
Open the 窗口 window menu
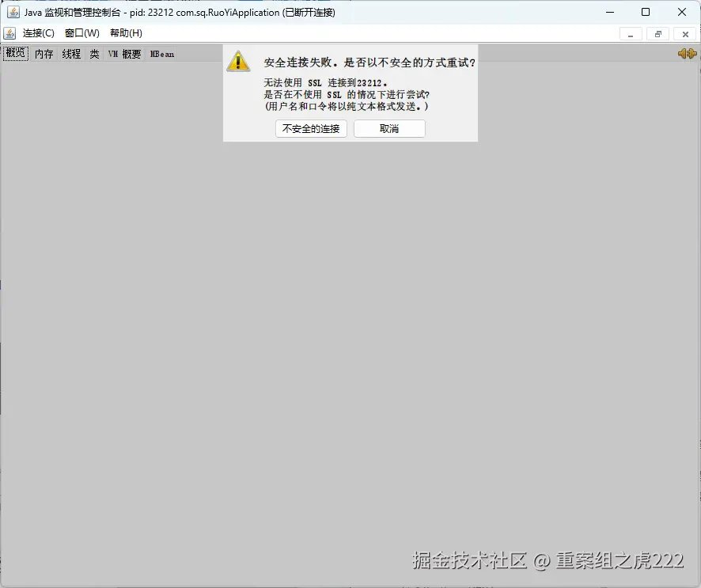[81, 33]
